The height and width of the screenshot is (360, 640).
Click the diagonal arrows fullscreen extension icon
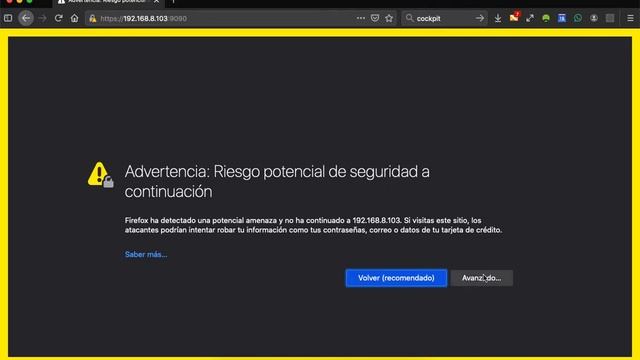coord(530,18)
